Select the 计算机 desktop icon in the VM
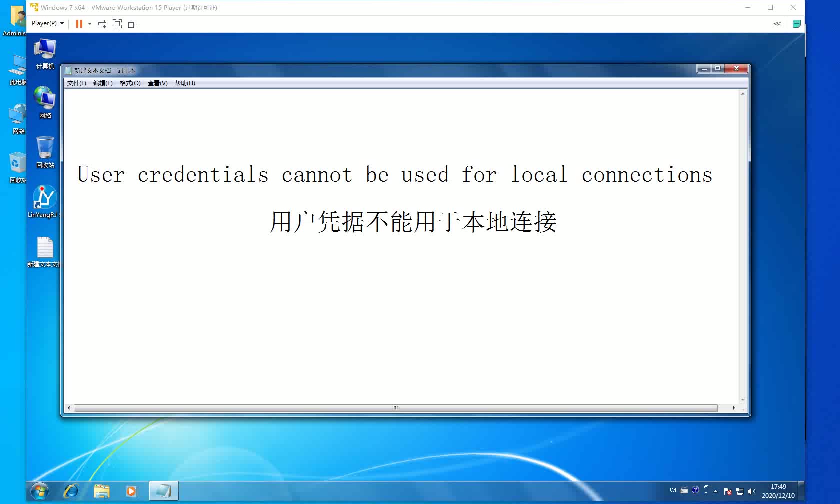The height and width of the screenshot is (504, 840). coord(45,54)
